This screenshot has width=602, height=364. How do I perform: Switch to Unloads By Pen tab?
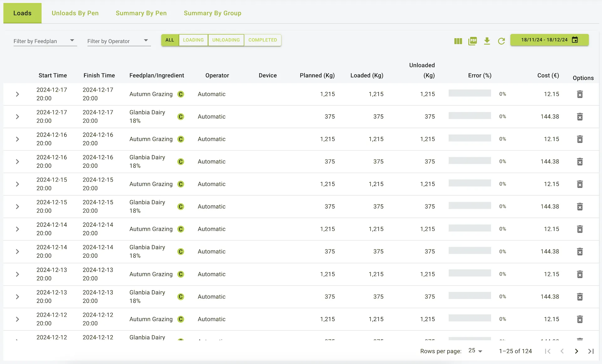click(x=75, y=13)
